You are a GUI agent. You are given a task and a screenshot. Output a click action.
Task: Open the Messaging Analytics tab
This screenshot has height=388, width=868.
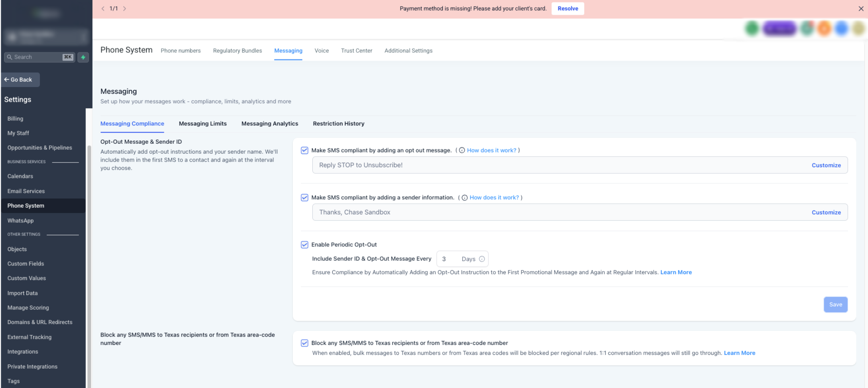point(270,124)
